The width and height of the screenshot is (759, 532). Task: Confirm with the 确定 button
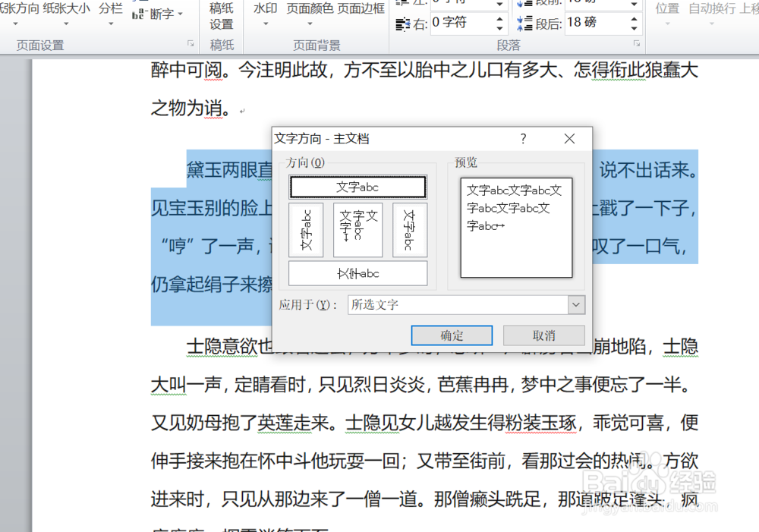coord(452,335)
